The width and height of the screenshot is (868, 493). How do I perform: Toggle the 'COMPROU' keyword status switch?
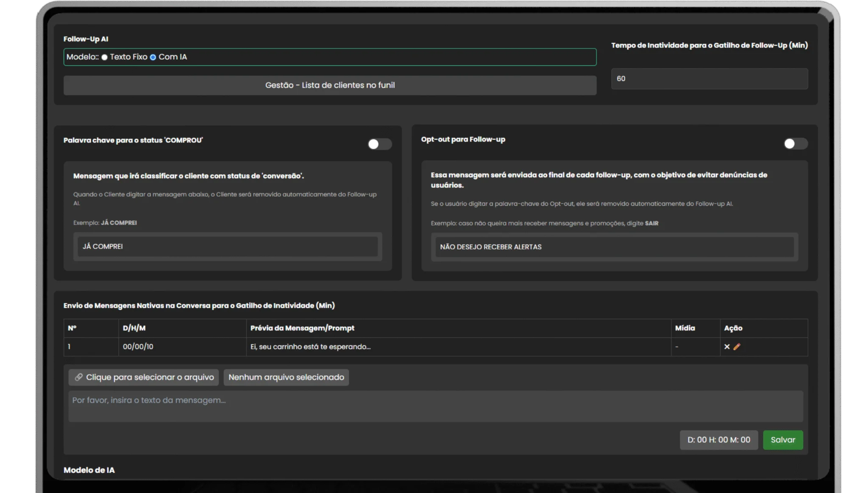(x=379, y=144)
